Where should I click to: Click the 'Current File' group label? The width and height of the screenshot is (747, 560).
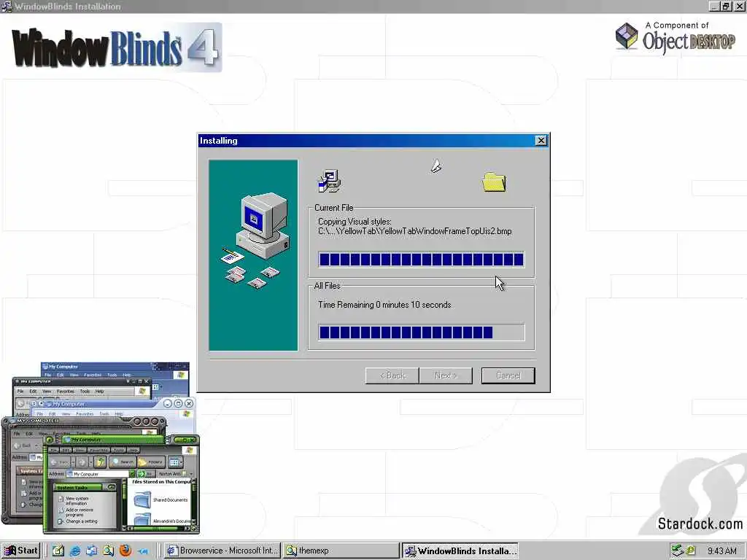point(333,208)
